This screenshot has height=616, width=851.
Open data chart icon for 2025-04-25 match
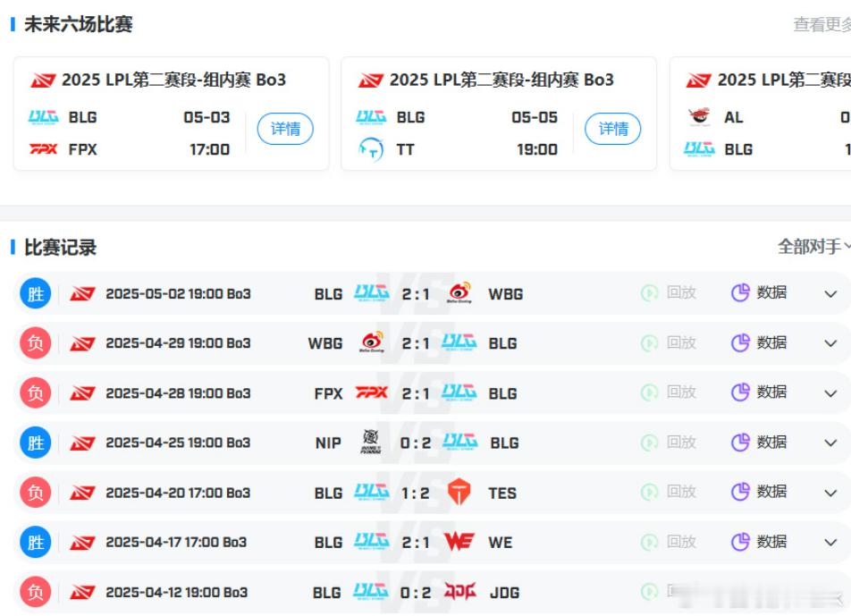[740, 443]
